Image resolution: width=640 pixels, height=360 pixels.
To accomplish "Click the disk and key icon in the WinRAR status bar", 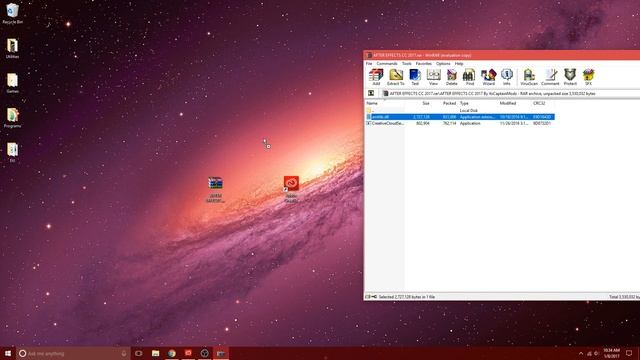I will [371, 297].
